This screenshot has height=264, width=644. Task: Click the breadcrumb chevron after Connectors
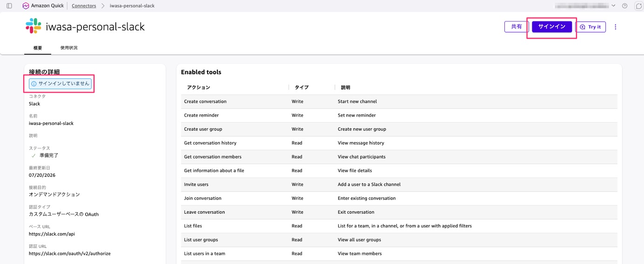point(103,6)
